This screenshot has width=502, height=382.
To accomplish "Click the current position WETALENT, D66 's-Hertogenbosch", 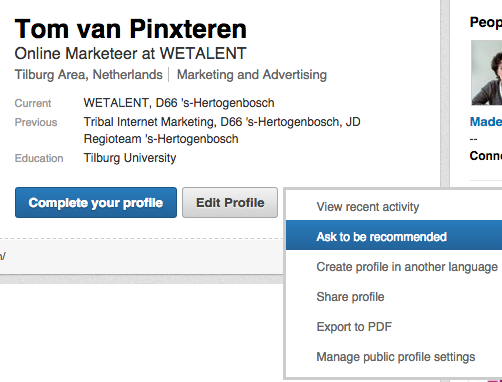I will tap(179, 103).
